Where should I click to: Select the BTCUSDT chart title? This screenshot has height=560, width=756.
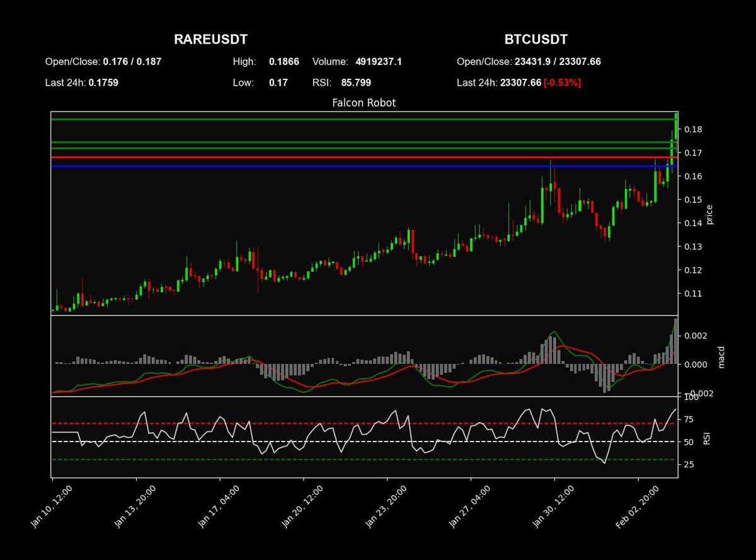(x=536, y=39)
